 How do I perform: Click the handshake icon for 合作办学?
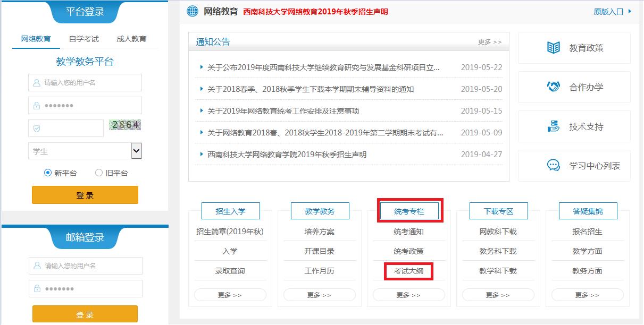point(554,87)
